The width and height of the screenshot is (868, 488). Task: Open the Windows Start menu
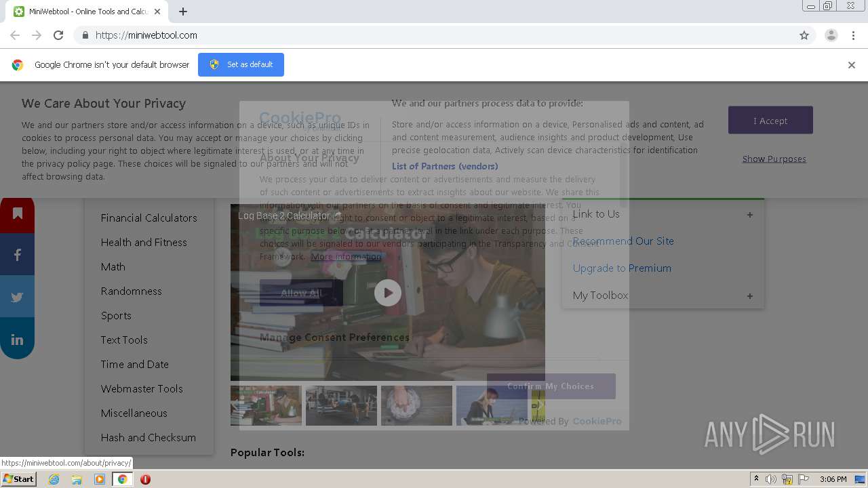(x=18, y=479)
